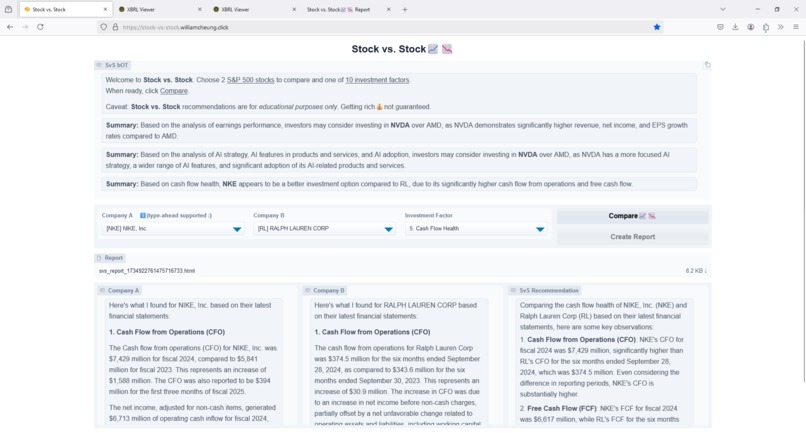
Task: Open Firefox account icon
Action: pyautogui.click(x=750, y=27)
